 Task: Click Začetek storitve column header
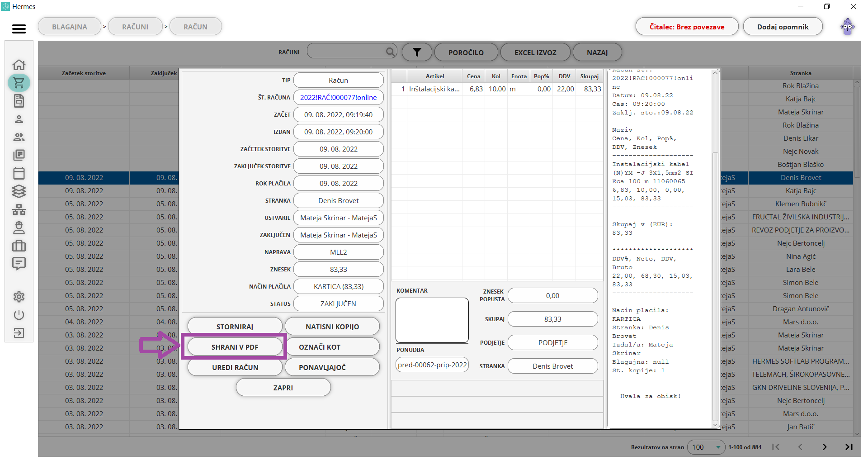click(x=84, y=73)
